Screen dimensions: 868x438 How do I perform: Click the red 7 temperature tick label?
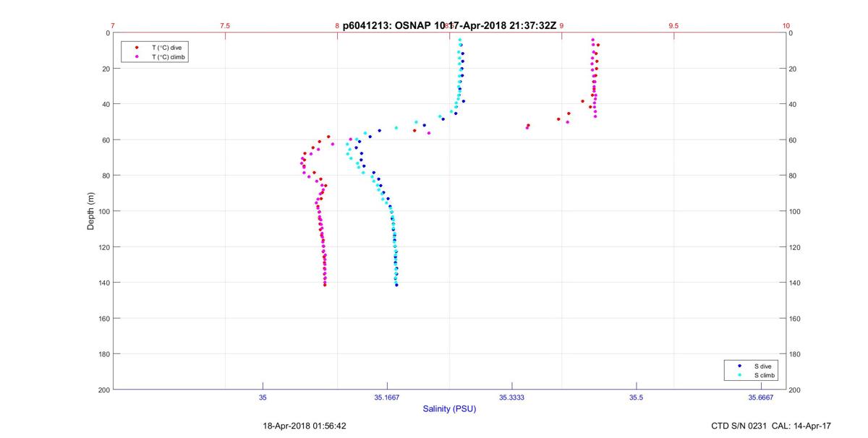113,25
